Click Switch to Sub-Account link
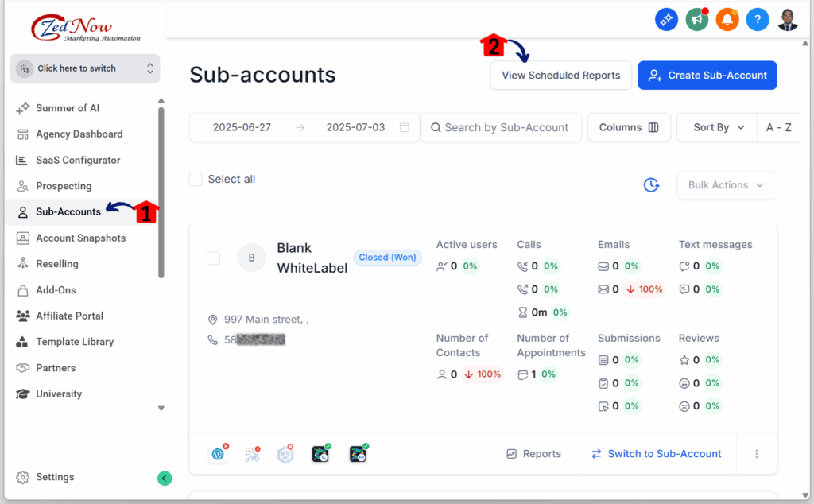Image resolution: width=814 pixels, height=504 pixels. pos(656,454)
